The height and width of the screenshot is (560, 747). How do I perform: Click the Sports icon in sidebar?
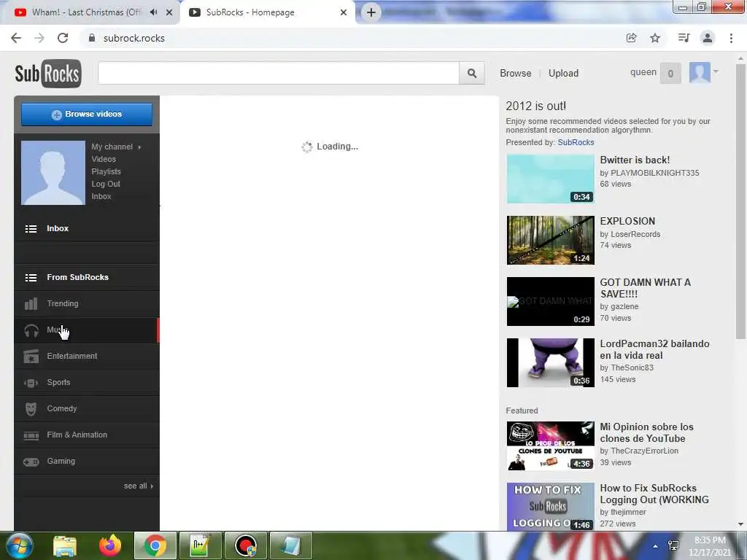31,382
